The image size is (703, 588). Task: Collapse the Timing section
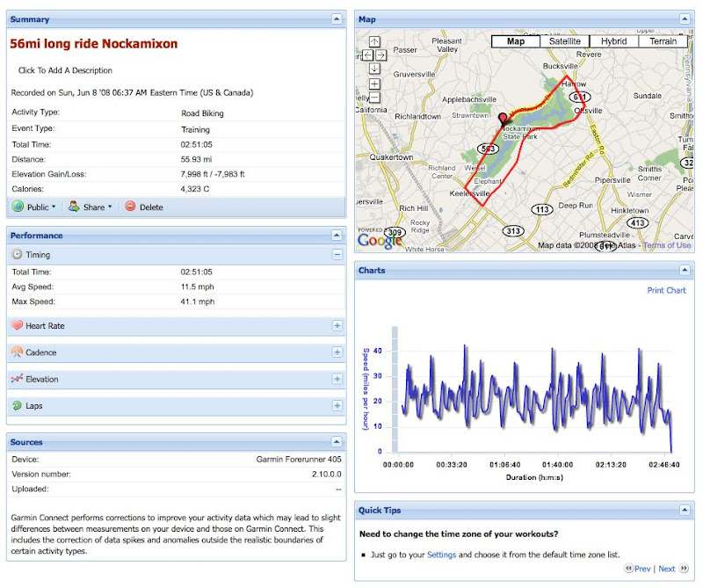(337, 255)
